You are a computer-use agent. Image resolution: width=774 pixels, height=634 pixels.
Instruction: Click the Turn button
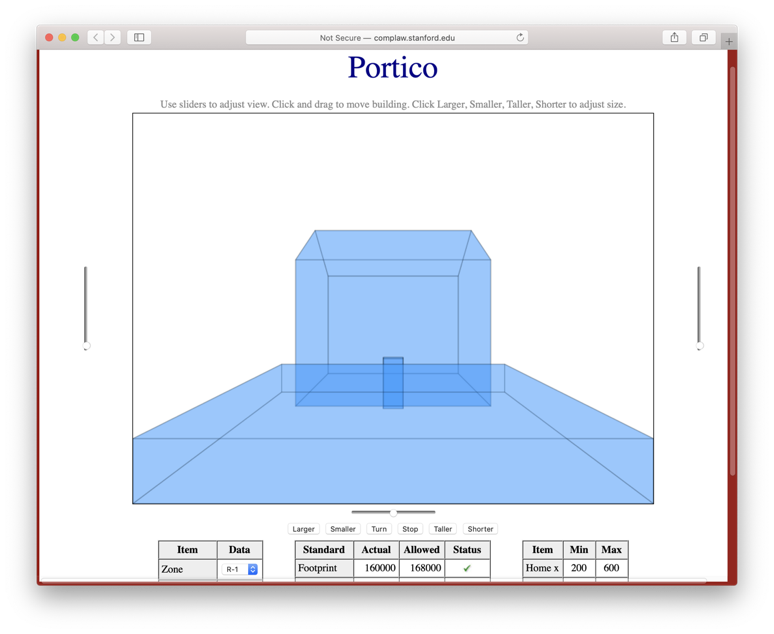click(379, 529)
